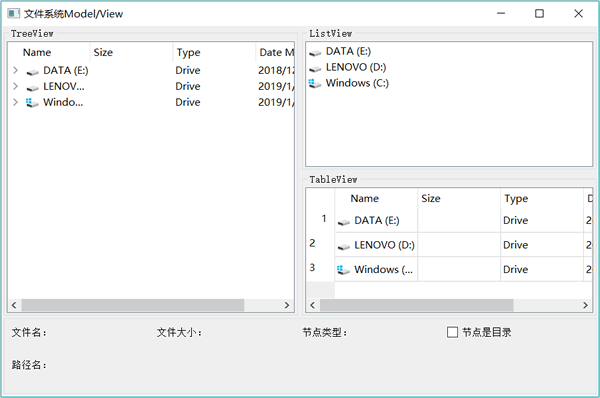Select DATA (E:) drive icon in ListView
The width and height of the screenshot is (600, 398).
(315, 52)
